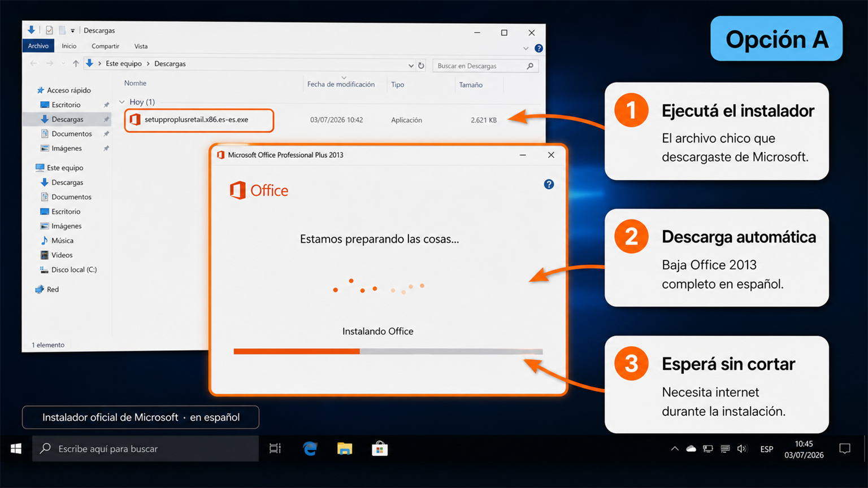Screen dimensions: 868x488
Task: Click the ESP language indicator
Action: tap(767, 450)
